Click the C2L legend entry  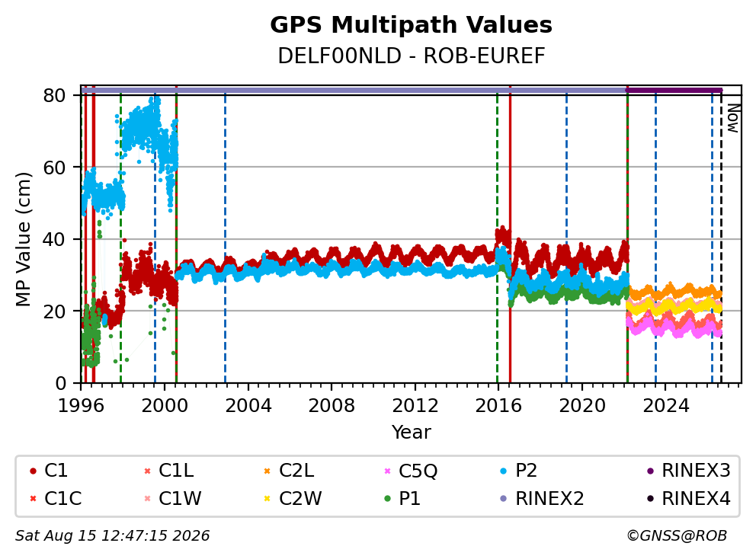290,471
